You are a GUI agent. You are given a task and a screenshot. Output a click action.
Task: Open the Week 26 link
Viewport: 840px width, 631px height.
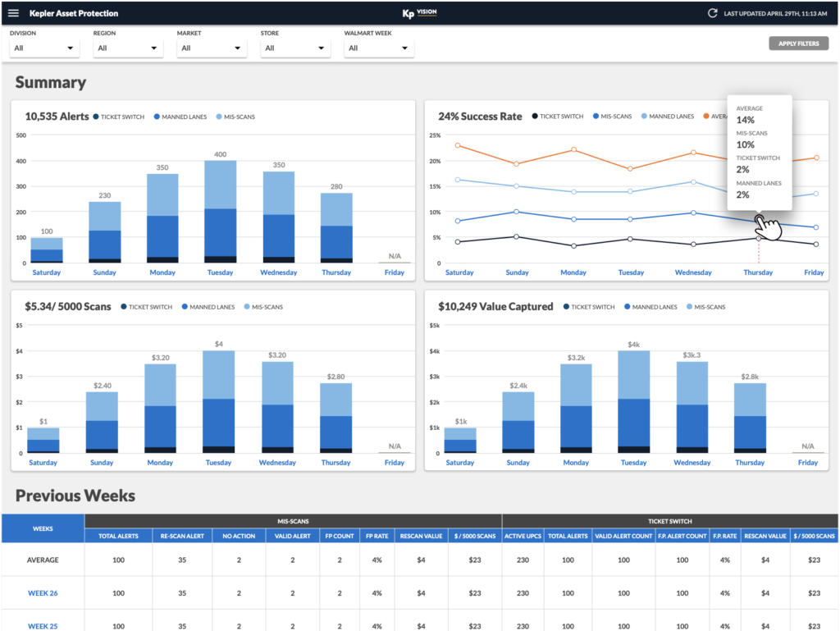[43, 592]
